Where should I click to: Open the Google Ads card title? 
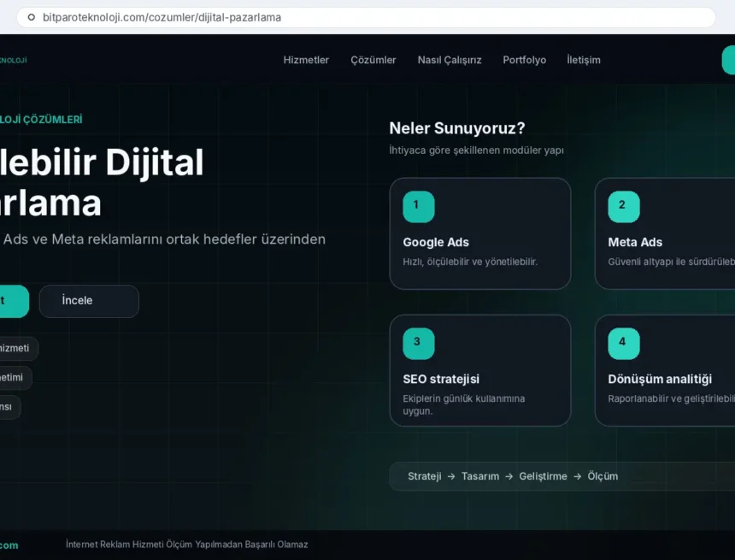click(436, 243)
